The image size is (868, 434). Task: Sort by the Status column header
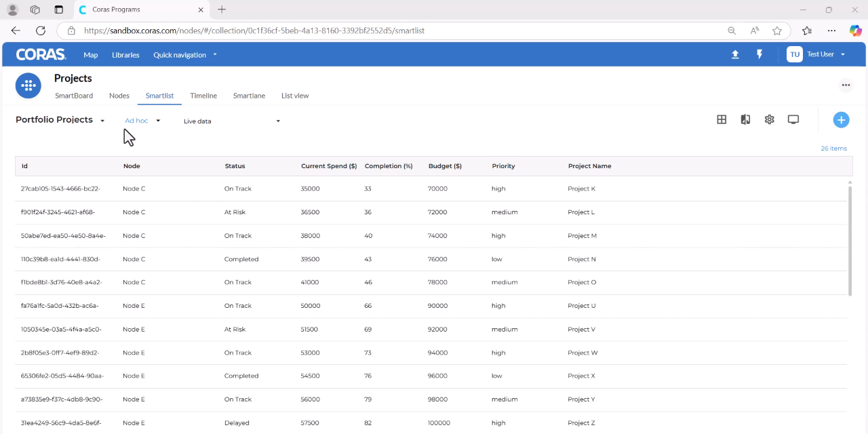coord(235,166)
